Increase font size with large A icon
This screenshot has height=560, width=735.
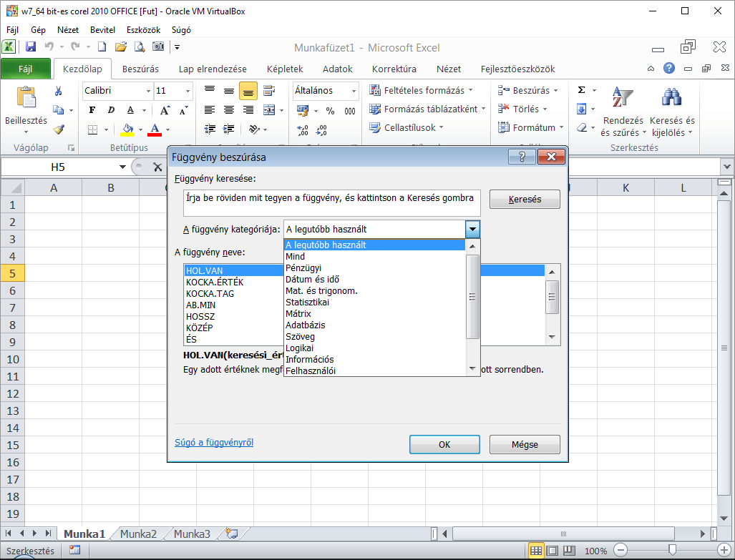tap(165, 110)
